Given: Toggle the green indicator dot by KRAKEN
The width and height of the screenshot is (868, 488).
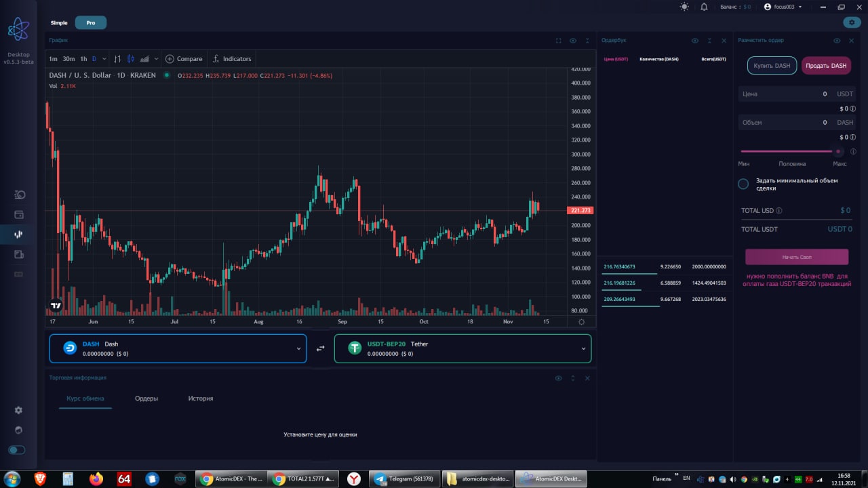Looking at the screenshot, I should coord(167,75).
